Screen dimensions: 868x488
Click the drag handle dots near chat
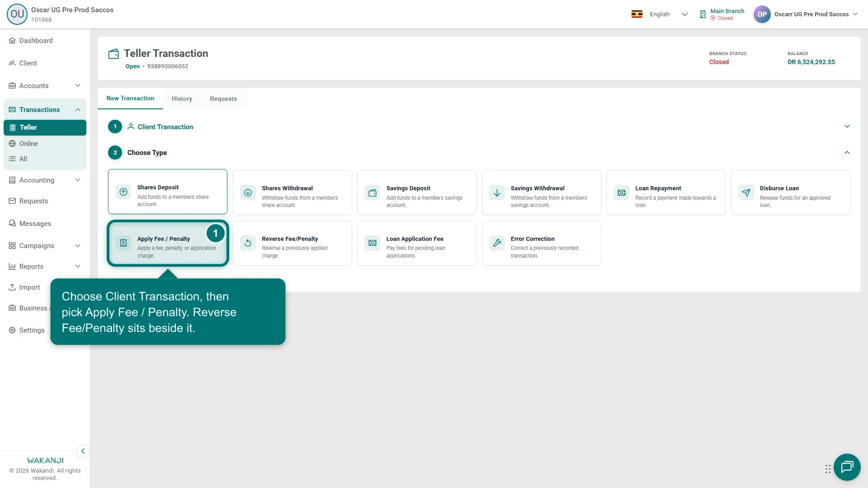pyautogui.click(x=828, y=469)
